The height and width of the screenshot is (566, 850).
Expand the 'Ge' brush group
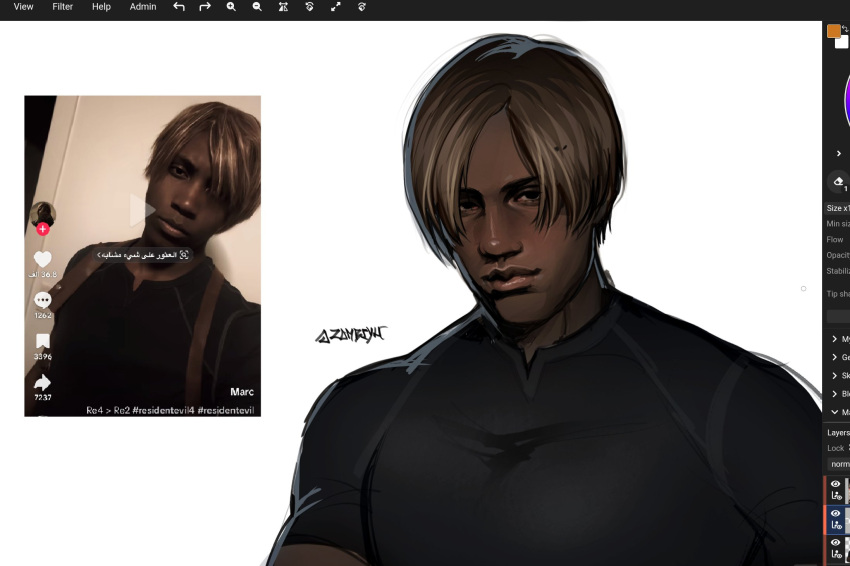[x=835, y=357]
